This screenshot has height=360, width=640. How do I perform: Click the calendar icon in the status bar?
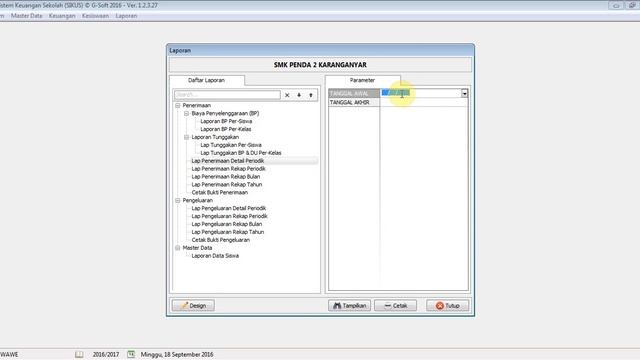[x=131, y=354]
